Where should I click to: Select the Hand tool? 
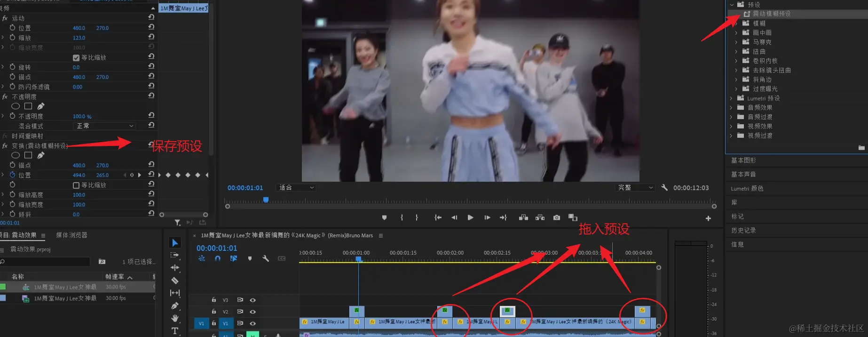175,318
